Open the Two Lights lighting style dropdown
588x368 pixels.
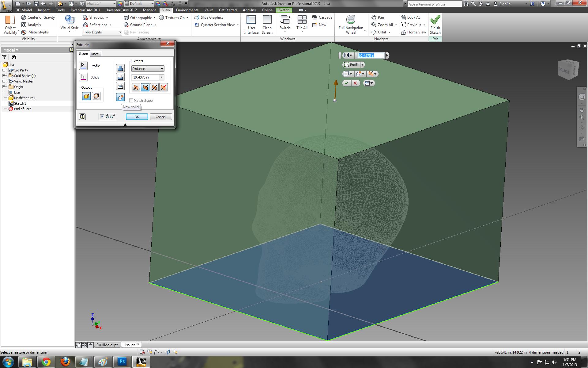click(x=102, y=32)
